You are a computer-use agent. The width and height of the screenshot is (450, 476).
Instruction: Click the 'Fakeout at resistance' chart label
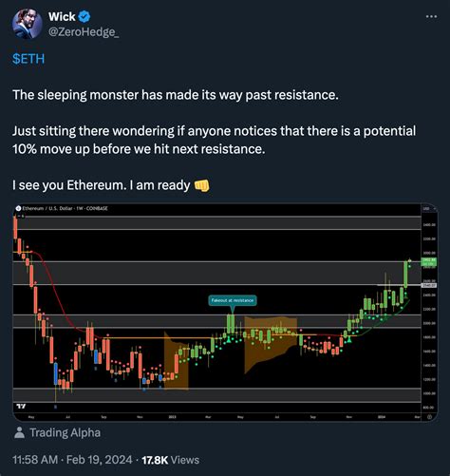point(233,300)
